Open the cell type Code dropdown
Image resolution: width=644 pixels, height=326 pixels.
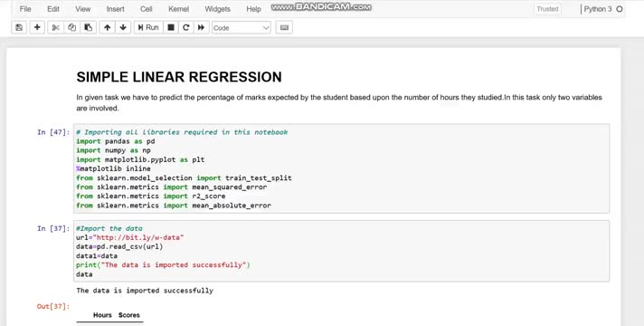coord(241,27)
